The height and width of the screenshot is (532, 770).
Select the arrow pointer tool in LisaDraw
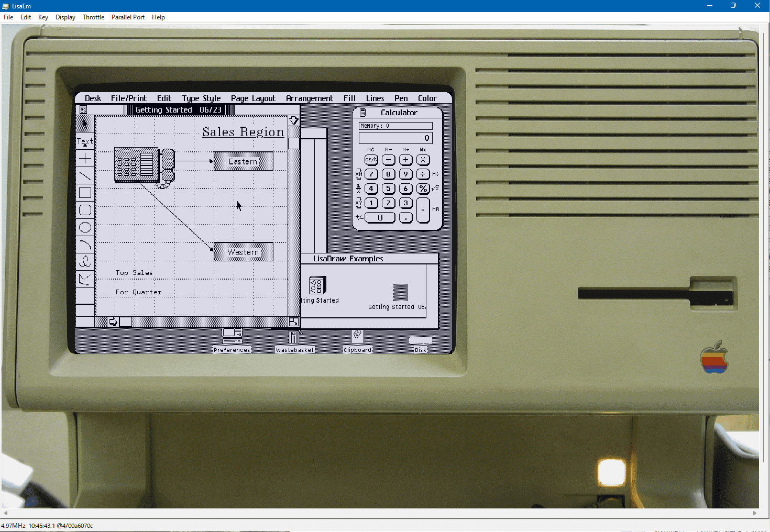(x=85, y=124)
